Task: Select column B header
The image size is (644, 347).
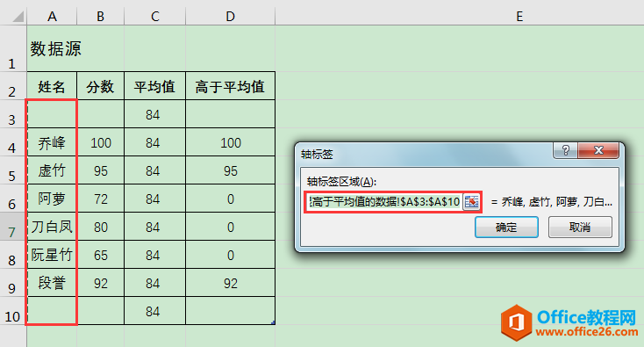Action: [x=100, y=17]
